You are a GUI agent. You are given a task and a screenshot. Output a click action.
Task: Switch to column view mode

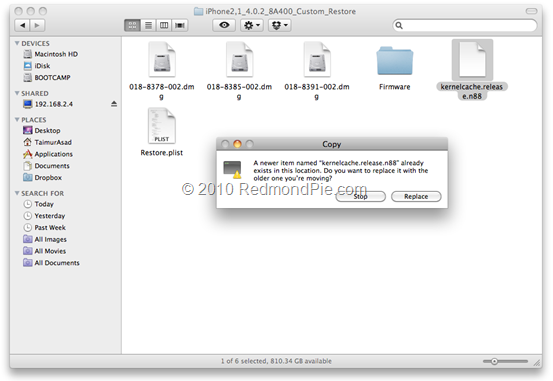164,25
